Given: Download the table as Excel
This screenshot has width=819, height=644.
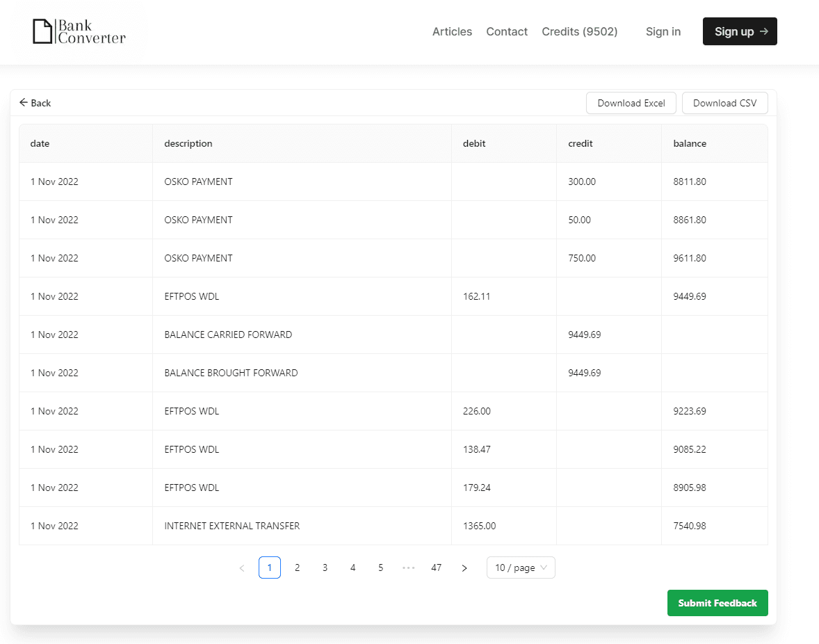Looking at the screenshot, I should click(631, 103).
